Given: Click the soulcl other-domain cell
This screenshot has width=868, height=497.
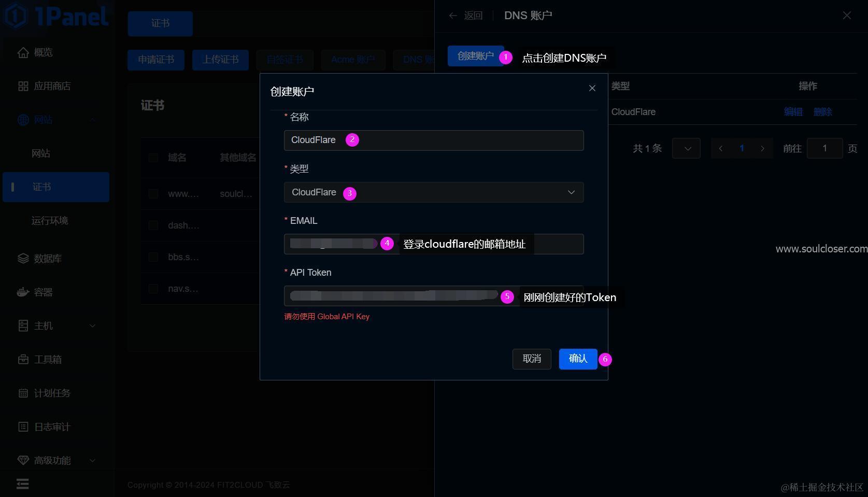Looking at the screenshot, I should (x=236, y=194).
